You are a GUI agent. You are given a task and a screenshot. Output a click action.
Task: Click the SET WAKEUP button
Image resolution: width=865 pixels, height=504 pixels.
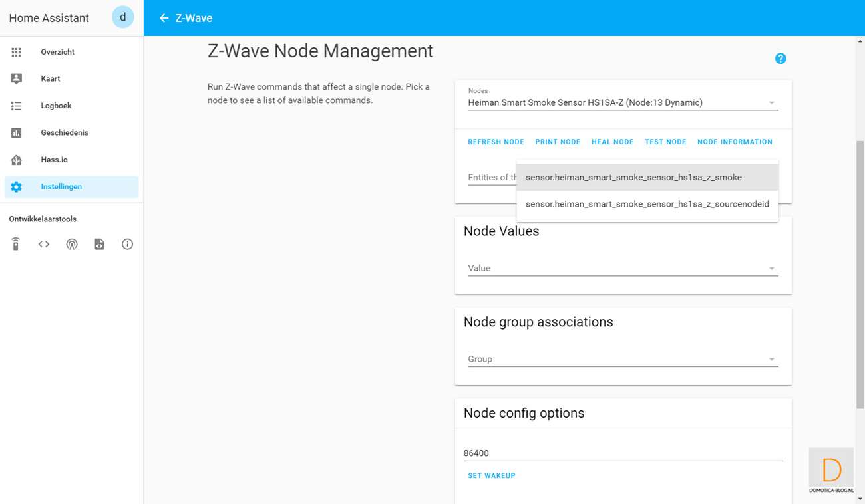pos(491,476)
